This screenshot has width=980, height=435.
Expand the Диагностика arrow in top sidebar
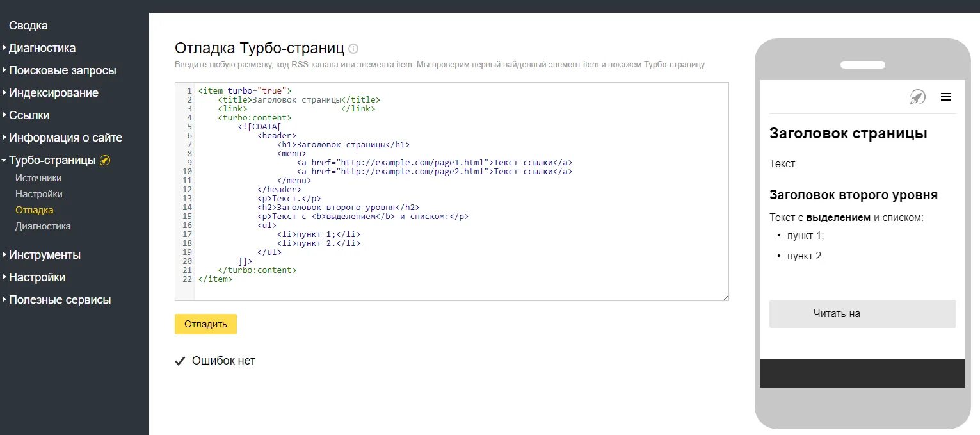pos(4,48)
